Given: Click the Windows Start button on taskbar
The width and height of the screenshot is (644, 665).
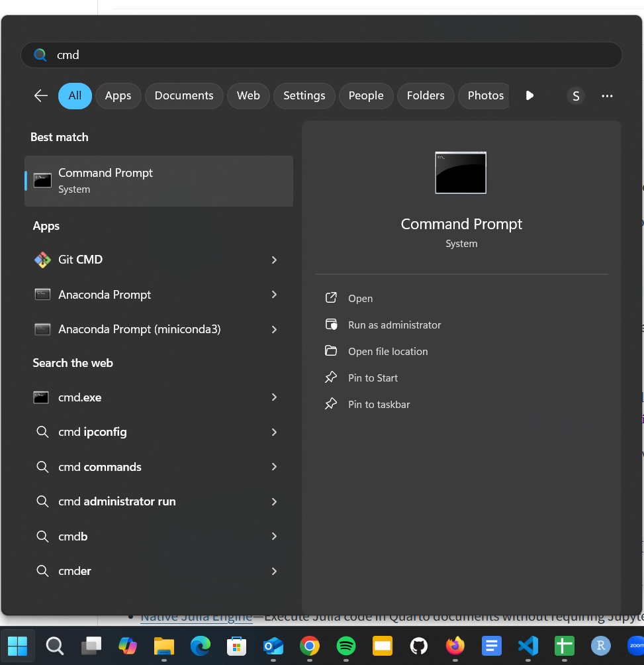Looking at the screenshot, I should (18, 645).
